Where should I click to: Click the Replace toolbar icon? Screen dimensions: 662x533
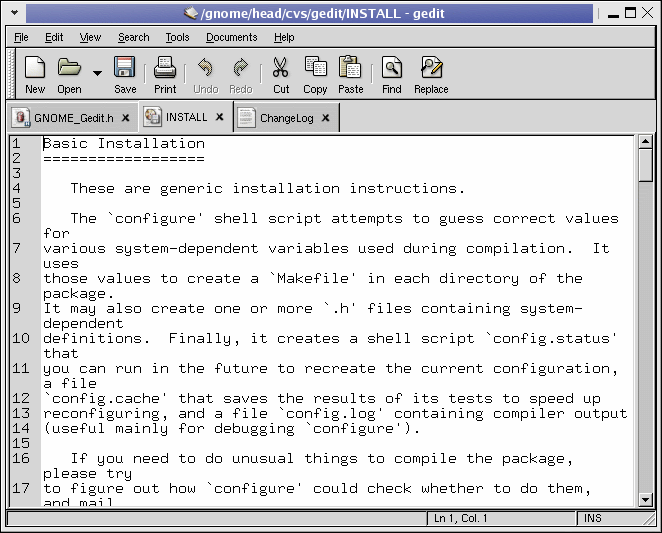pyautogui.click(x=431, y=68)
